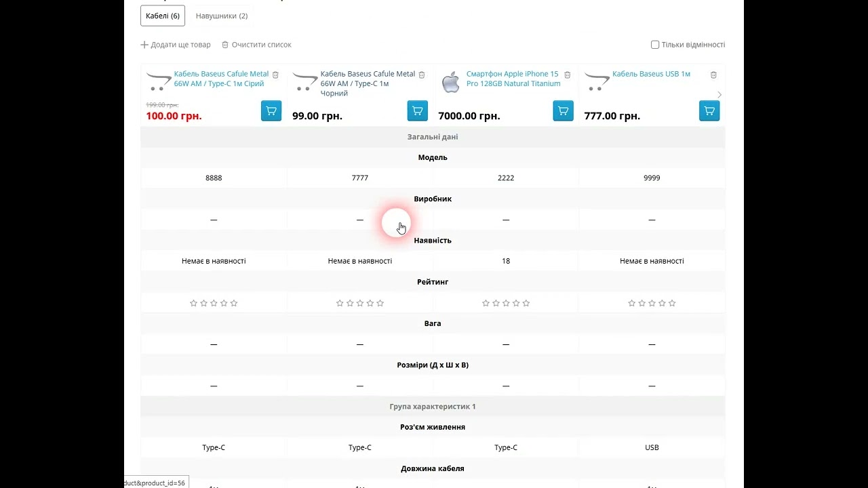Open Смартфон Apple iPhone 15 Pro link
Viewport: 868px width, 488px height.
[x=513, y=79]
